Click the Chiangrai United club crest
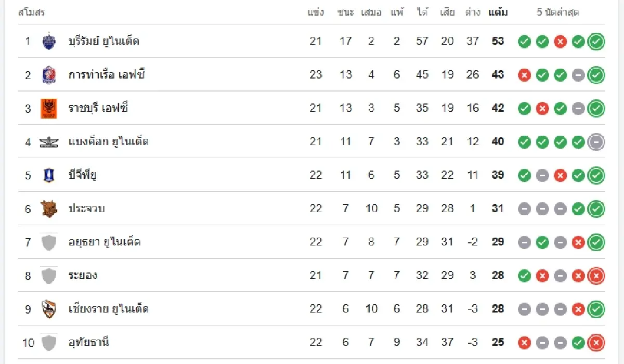This screenshot has height=364, width=624. (48, 309)
